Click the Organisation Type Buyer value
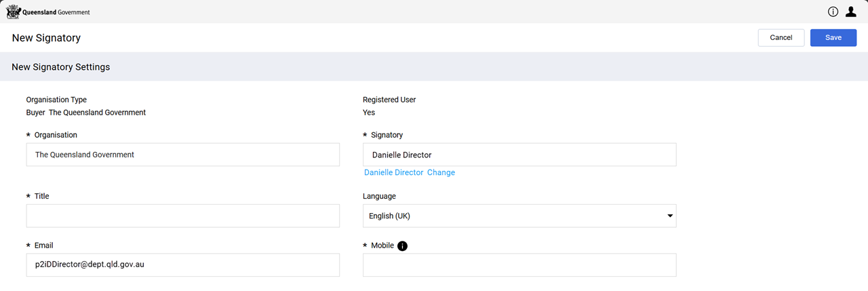 [x=35, y=113]
